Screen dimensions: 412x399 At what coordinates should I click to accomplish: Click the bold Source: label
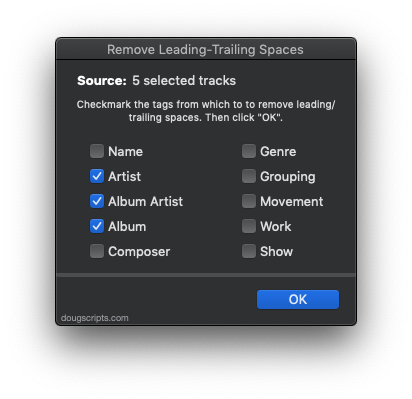point(102,81)
